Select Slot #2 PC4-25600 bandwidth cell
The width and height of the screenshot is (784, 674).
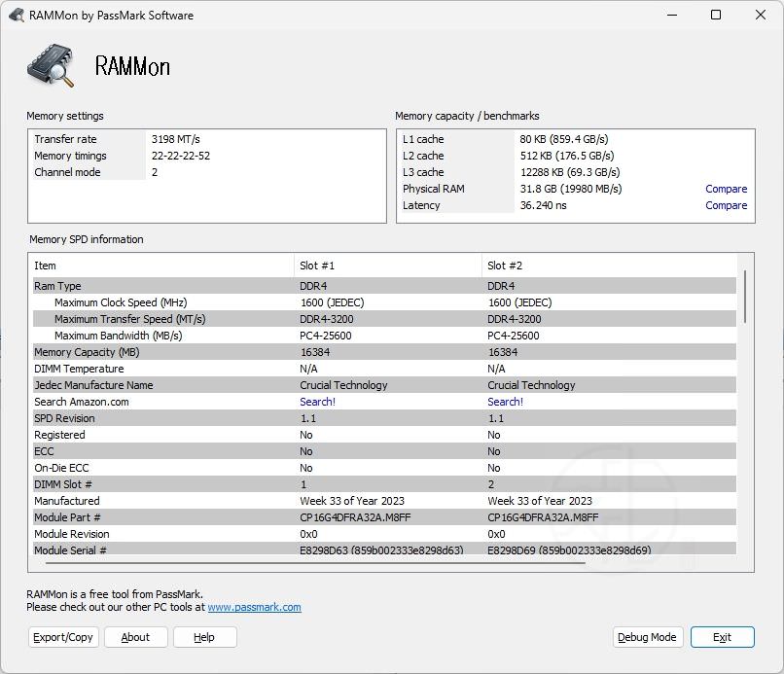pyautogui.click(x=514, y=336)
